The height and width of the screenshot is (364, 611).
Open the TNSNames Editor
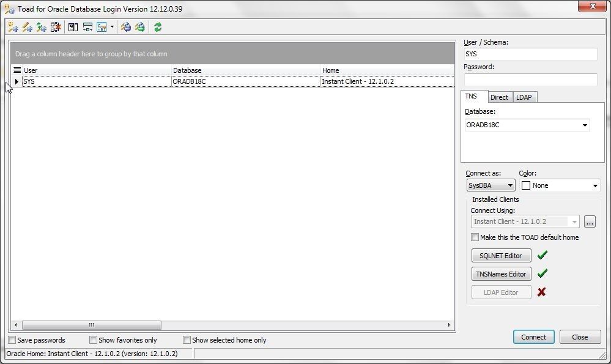pyautogui.click(x=501, y=274)
